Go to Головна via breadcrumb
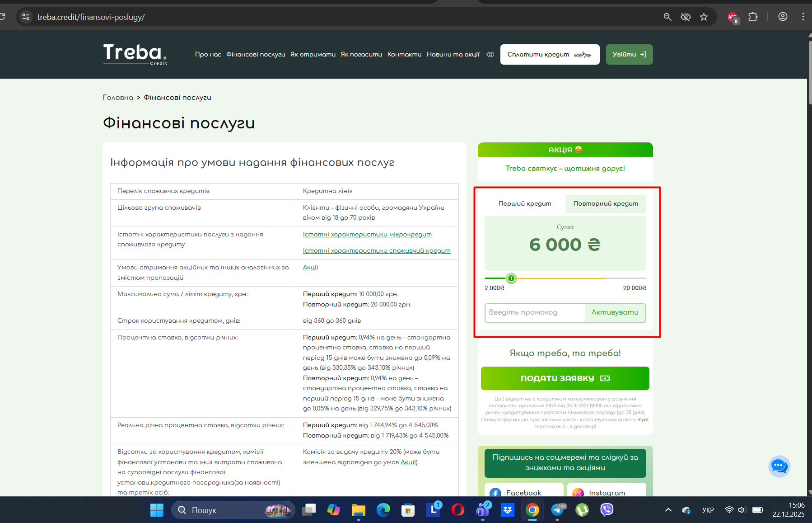812x523 pixels. point(118,98)
